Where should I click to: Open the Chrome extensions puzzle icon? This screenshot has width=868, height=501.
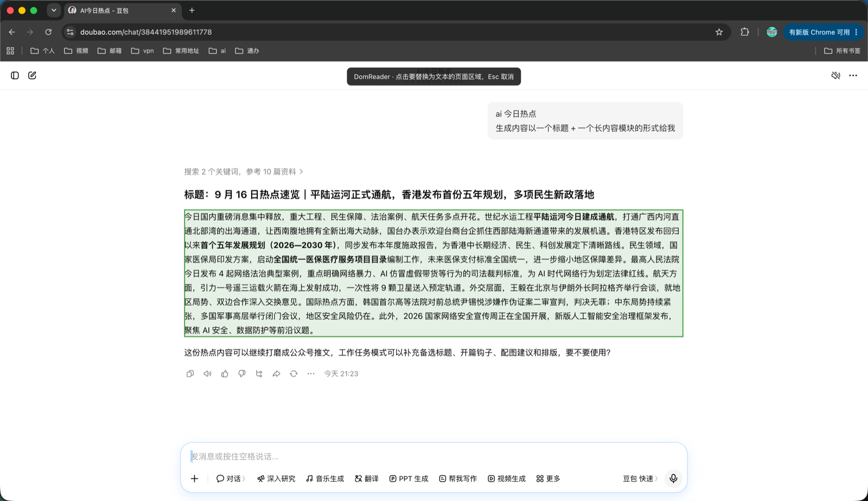(x=745, y=32)
